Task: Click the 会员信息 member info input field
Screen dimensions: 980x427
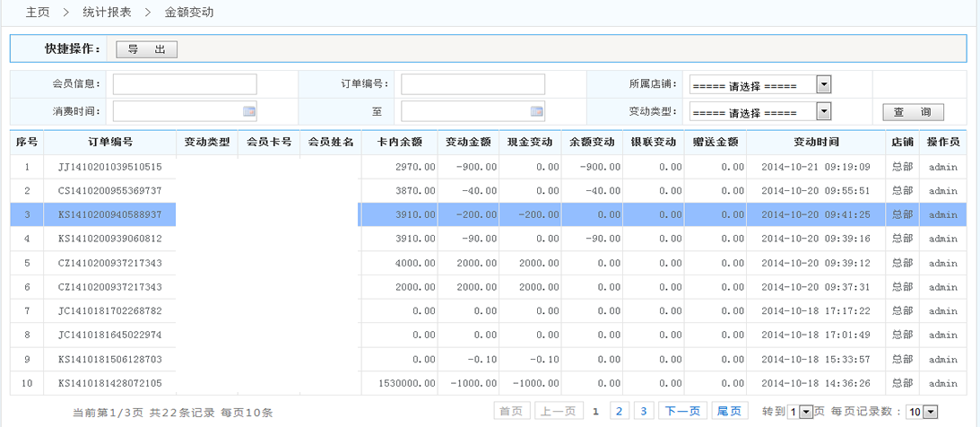Action: tap(185, 84)
